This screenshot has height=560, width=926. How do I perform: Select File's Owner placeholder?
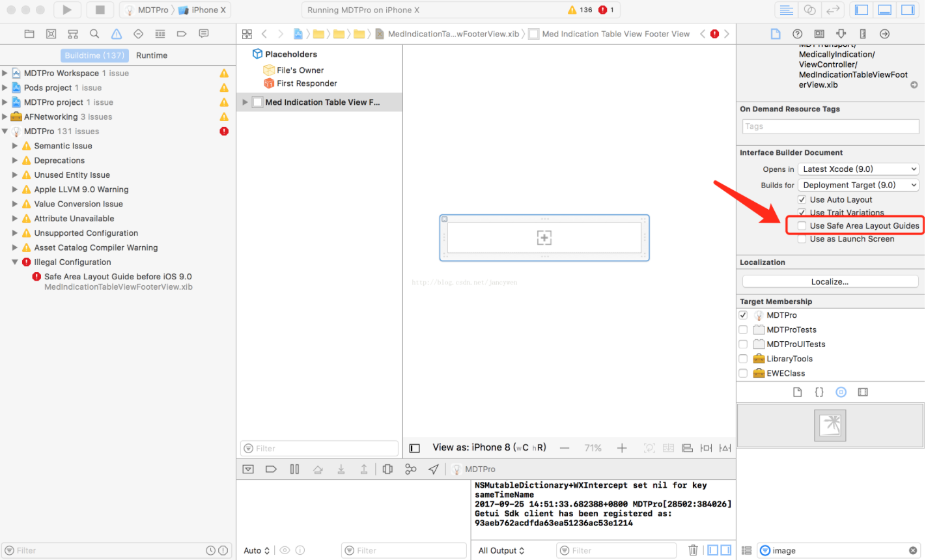click(293, 70)
